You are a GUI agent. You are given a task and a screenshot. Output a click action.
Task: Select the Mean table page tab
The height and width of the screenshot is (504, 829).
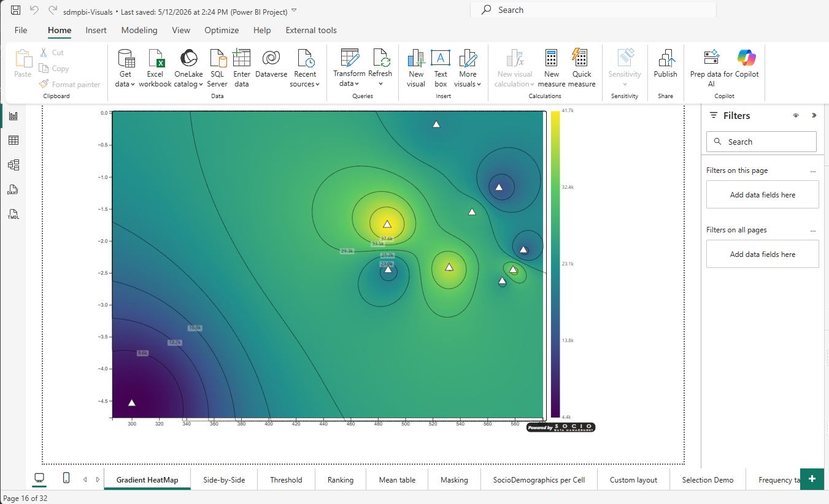397,479
